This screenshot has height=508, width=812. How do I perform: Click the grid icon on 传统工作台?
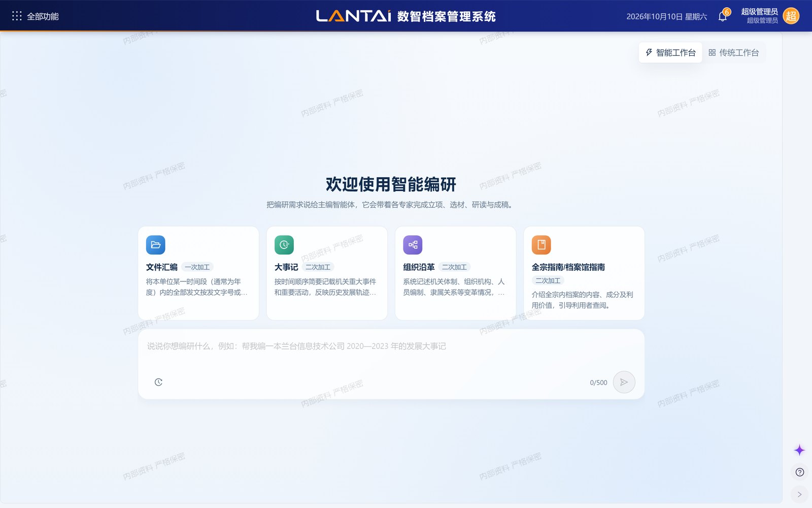click(x=712, y=52)
